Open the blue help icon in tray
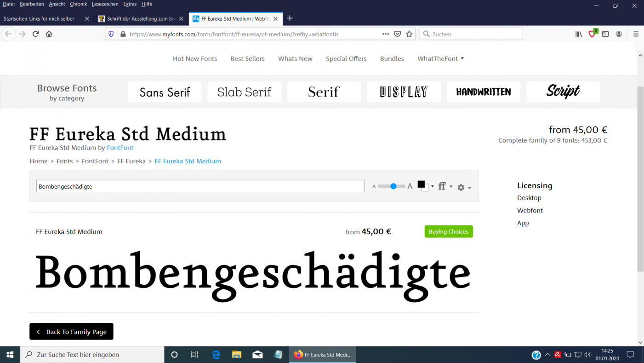The width and height of the screenshot is (644, 363). coord(536,355)
